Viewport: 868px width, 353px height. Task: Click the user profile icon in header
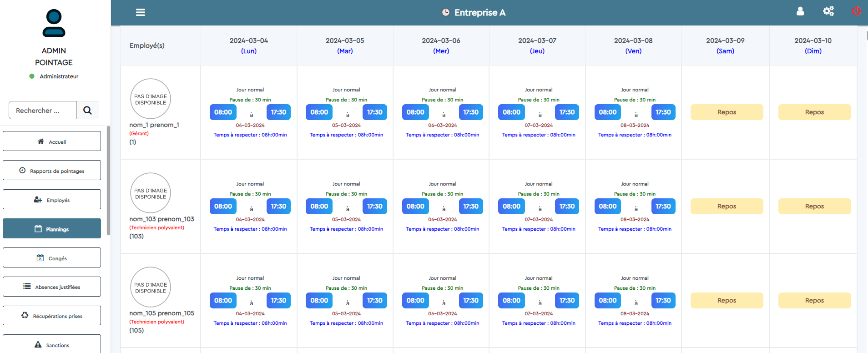point(800,11)
